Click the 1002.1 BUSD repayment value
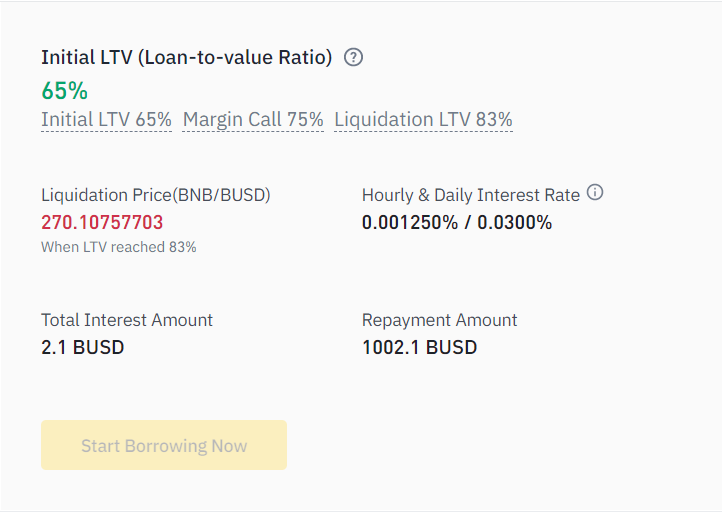Image resolution: width=722 pixels, height=513 pixels. tap(419, 348)
